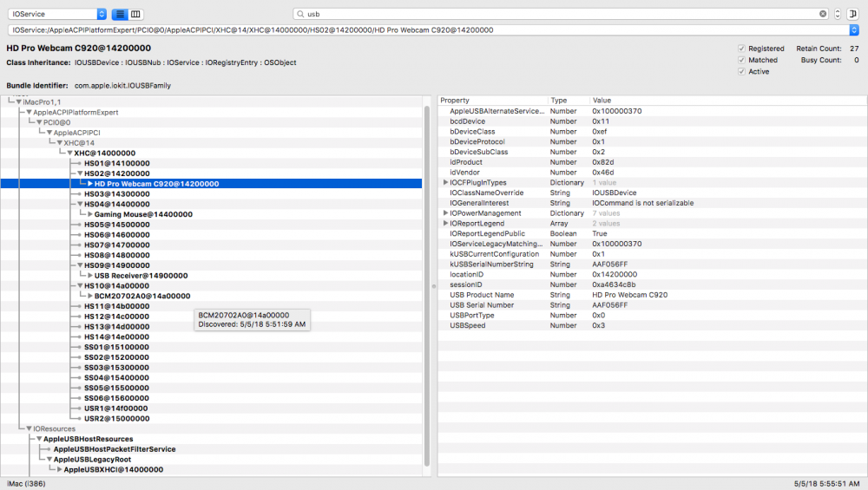Click the magnifier icon in search field
868x490 pixels.
[300, 14]
